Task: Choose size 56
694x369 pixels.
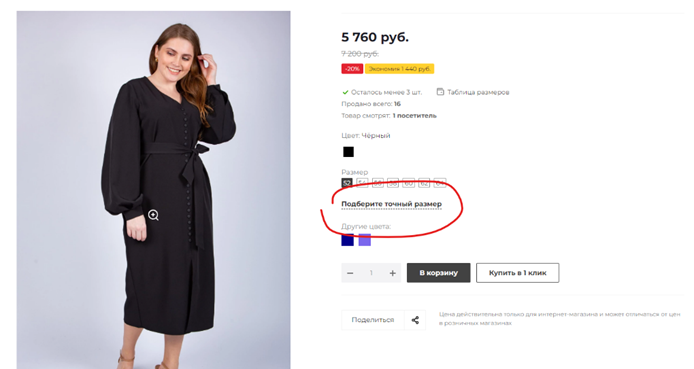Action: [378, 183]
